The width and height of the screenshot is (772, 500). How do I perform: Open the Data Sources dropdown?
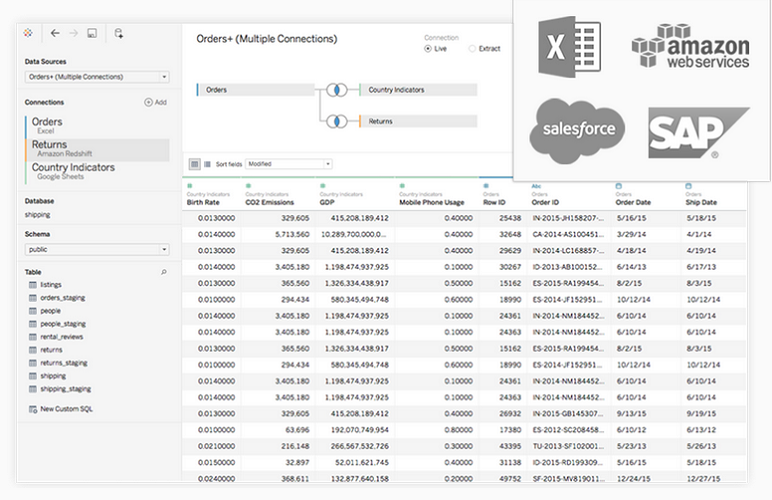[x=97, y=76]
